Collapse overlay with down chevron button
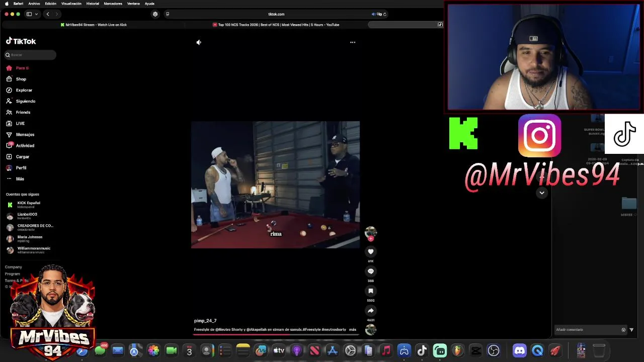The width and height of the screenshot is (644, 362). pos(542,193)
